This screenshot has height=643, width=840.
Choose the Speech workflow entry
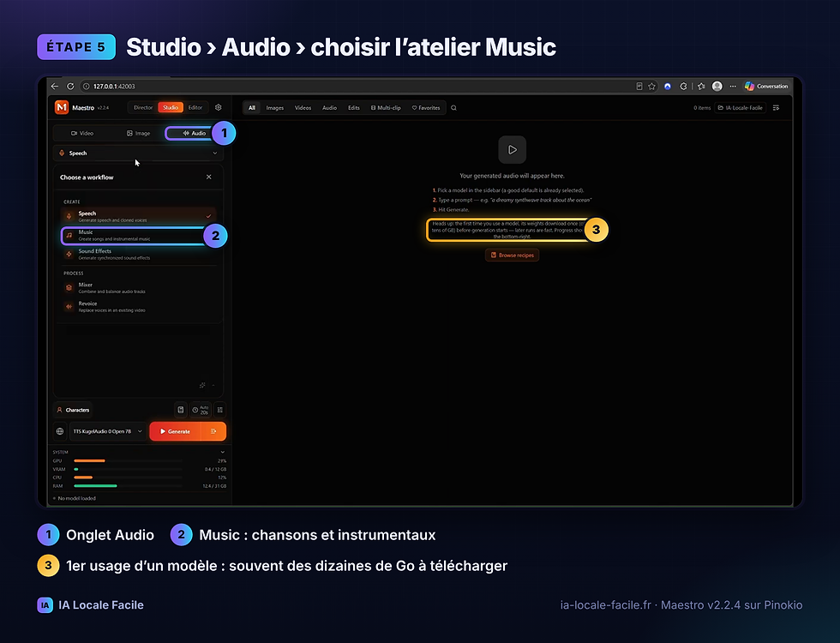(139, 216)
